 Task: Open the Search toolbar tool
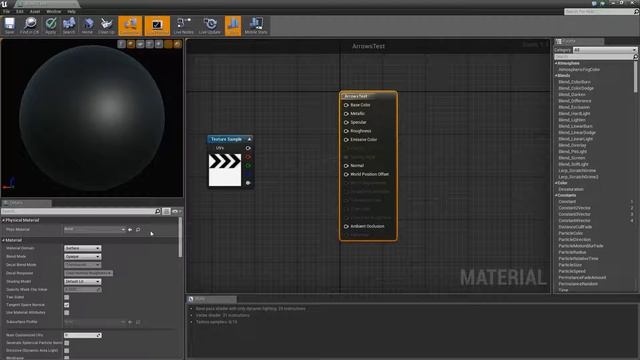pyautogui.click(x=69, y=26)
